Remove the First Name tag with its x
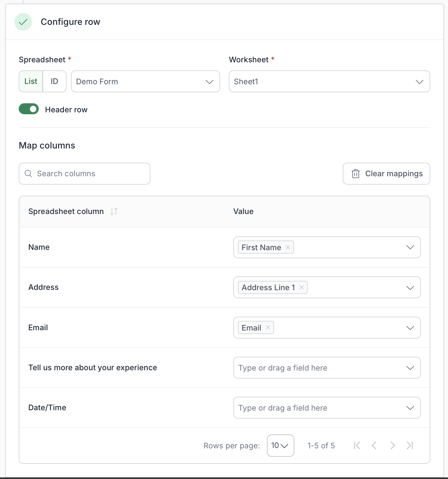Image resolution: width=448 pixels, height=479 pixels. pos(288,247)
